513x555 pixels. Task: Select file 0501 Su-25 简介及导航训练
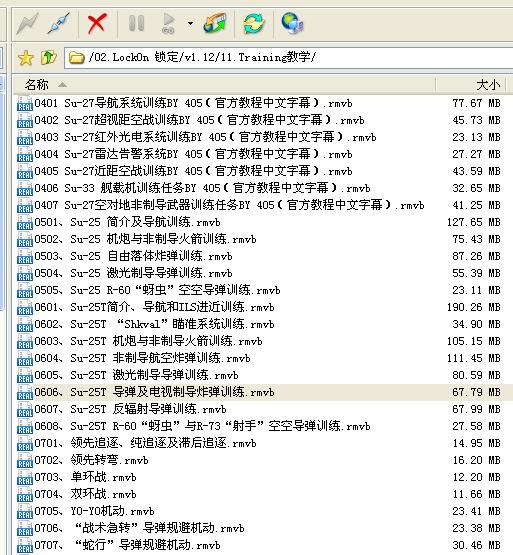coord(127,222)
